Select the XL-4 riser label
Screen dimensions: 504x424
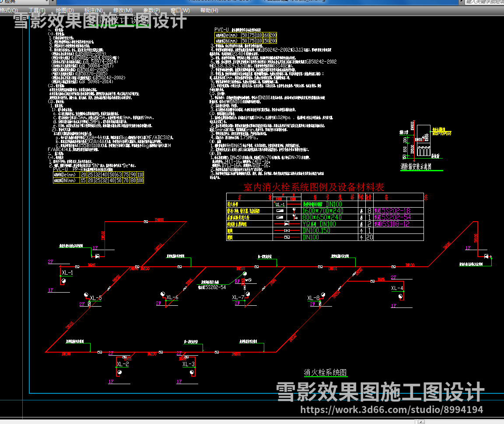pos(397,288)
